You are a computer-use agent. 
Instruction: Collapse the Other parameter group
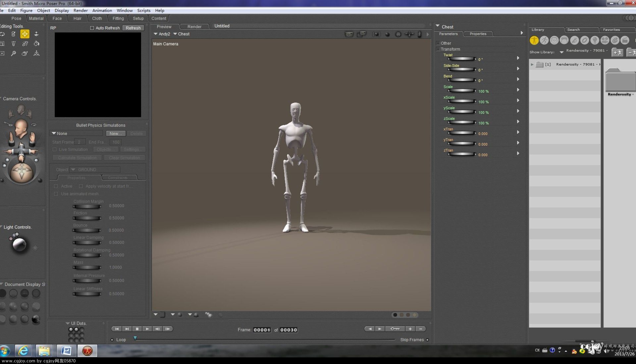[438, 43]
